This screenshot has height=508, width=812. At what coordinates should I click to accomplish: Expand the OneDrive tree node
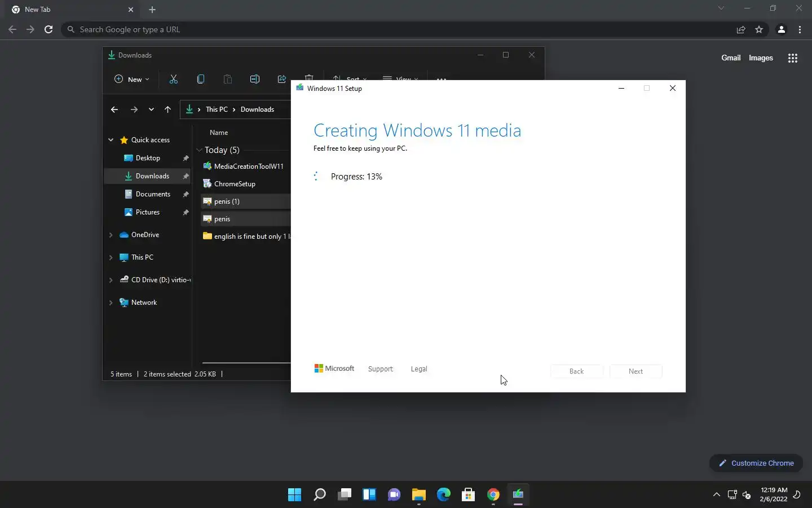(111, 235)
